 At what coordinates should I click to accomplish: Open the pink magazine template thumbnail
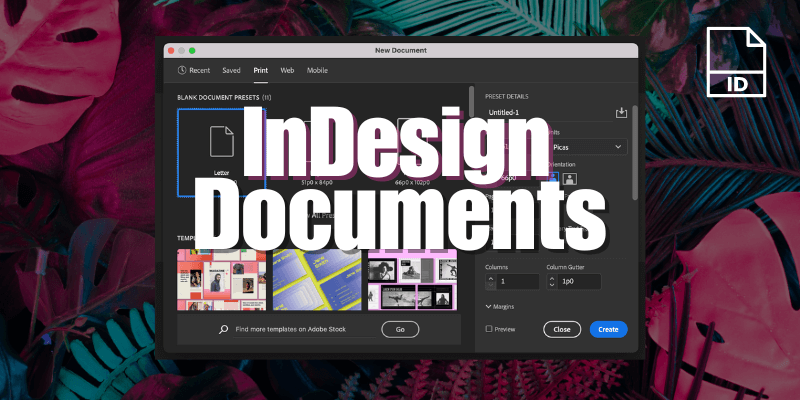click(221, 280)
